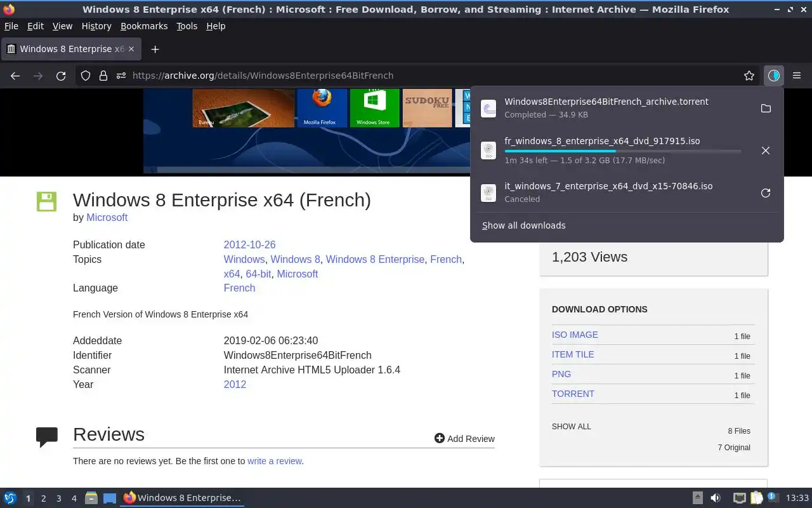Viewport: 812px width, 508px height.
Task: Switch to virtual desktop 2
Action: (x=43, y=498)
